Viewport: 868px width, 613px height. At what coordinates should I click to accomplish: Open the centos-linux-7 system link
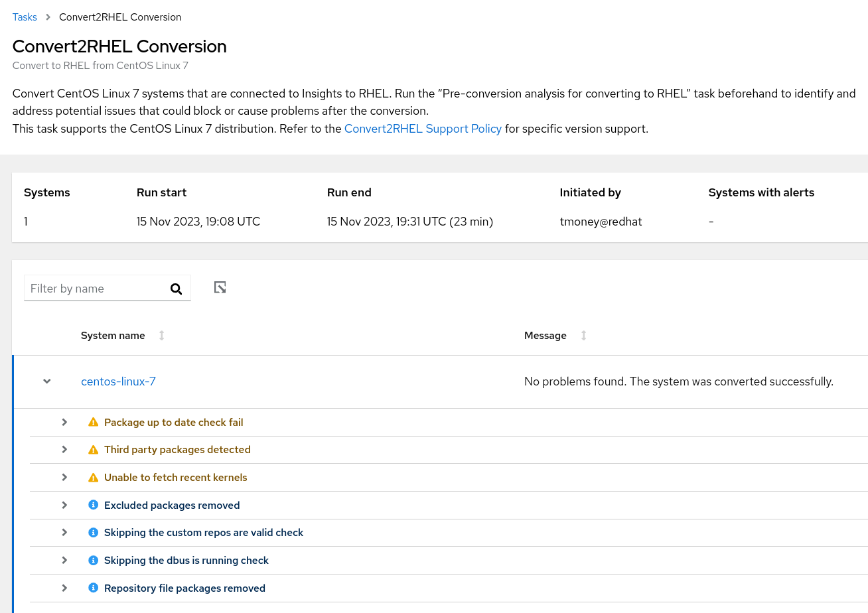coord(118,381)
